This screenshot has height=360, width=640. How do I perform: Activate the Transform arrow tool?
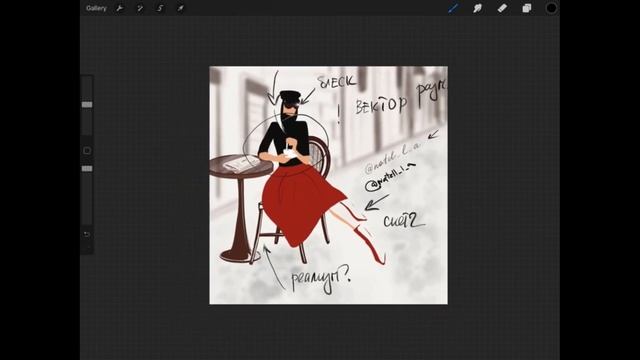(x=180, y=8)
